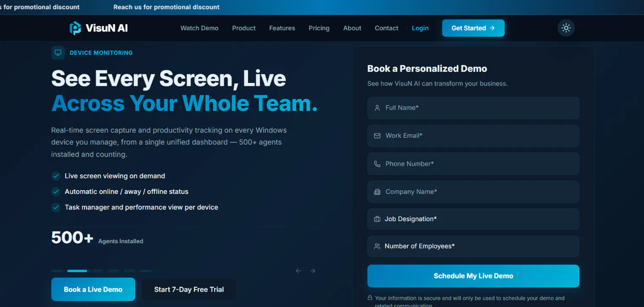Go to the Features section
The height and width of the screenshot is (307, 644).
[x=282, y=28]
